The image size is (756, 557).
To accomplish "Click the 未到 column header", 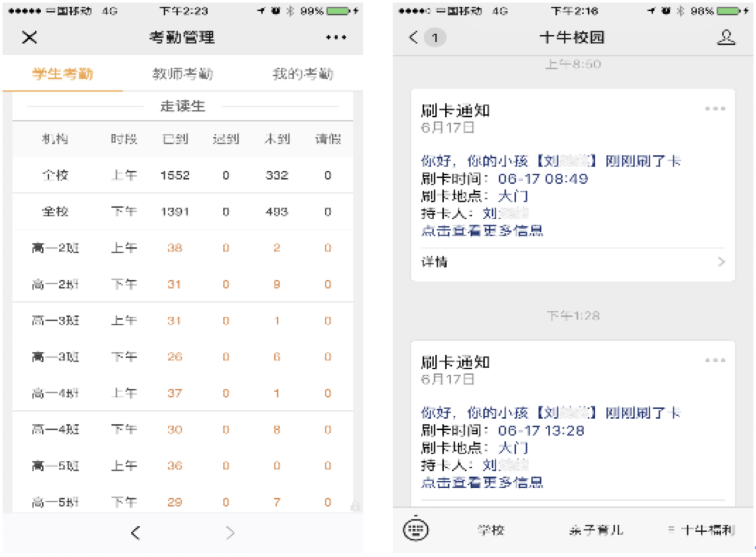I will point(276,139).
